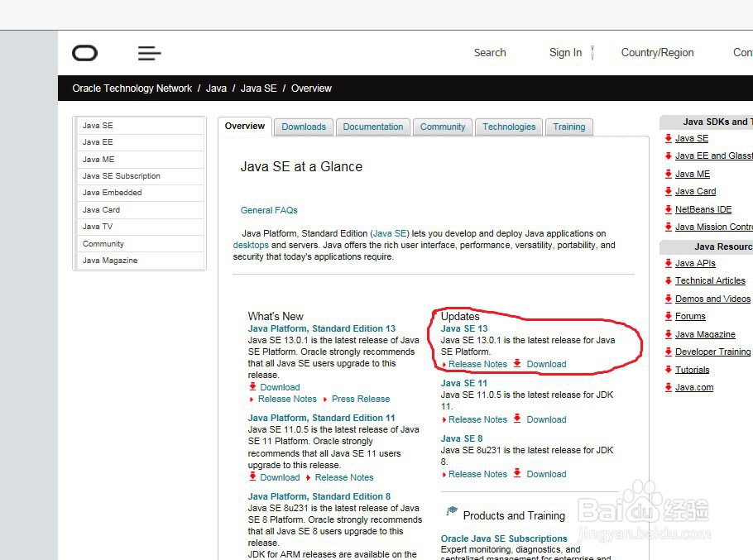Click download arrow icon beside Java SE sidebar link
753x560 pixels.
pos(668,138)
